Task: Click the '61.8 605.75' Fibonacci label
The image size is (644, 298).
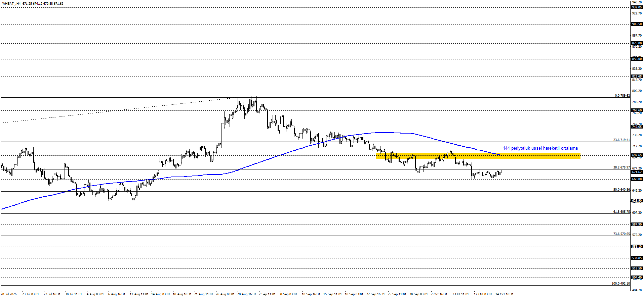Action: tap(621, 212)
